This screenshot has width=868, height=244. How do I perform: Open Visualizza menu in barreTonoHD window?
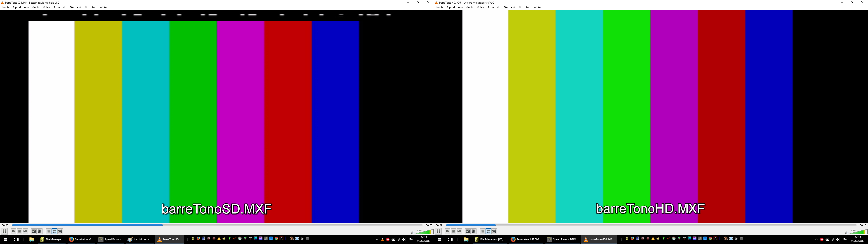(525, 7)
